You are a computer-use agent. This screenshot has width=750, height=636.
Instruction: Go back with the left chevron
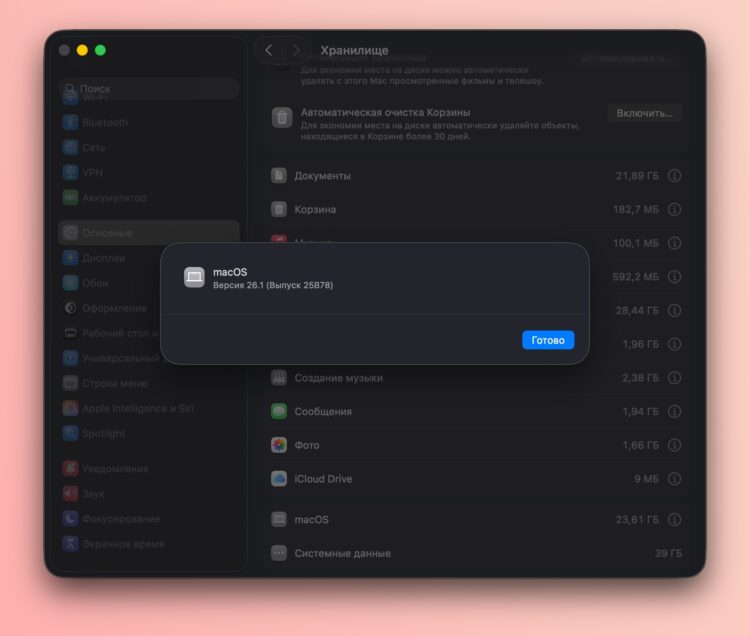[269, 50]
